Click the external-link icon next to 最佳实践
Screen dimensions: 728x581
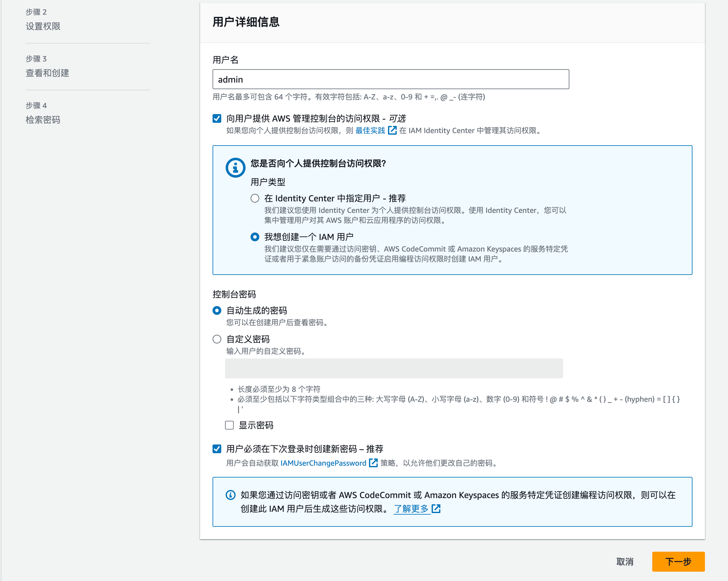[x=392, y=130]
